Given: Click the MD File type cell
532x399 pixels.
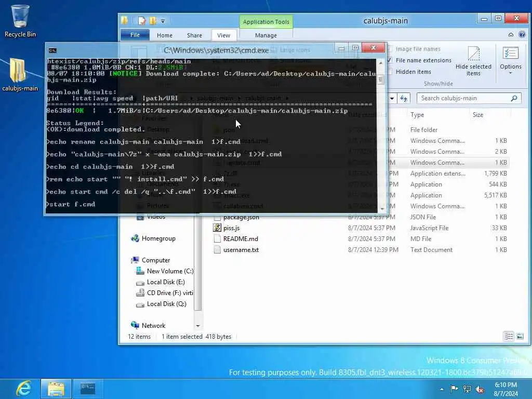Looking at the screenshot, I should coord(421,239).
